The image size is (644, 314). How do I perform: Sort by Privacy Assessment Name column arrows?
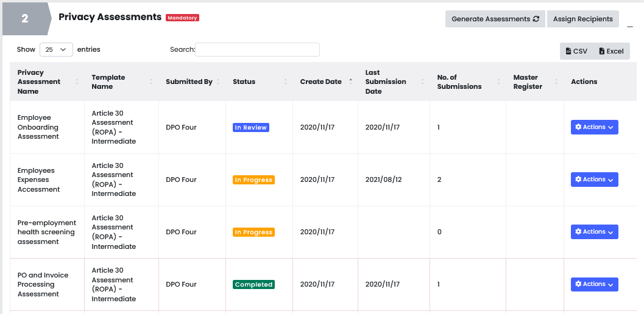click(77, 82)
